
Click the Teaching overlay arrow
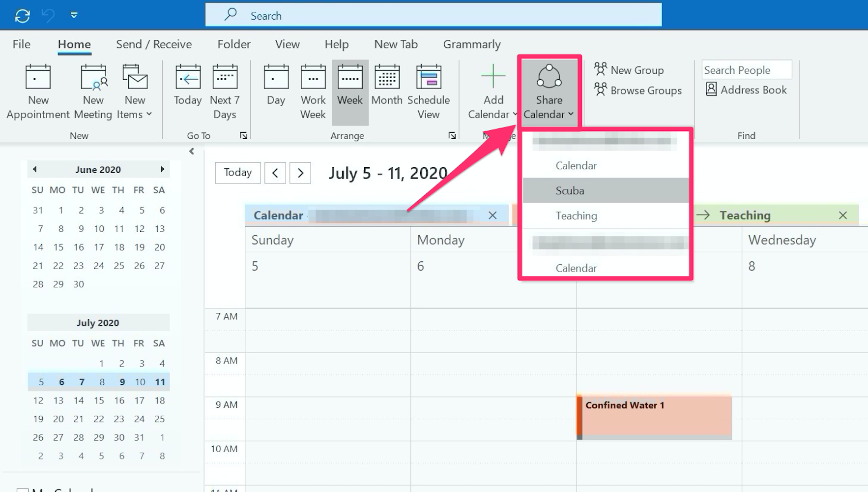click(x=703, y=215)
